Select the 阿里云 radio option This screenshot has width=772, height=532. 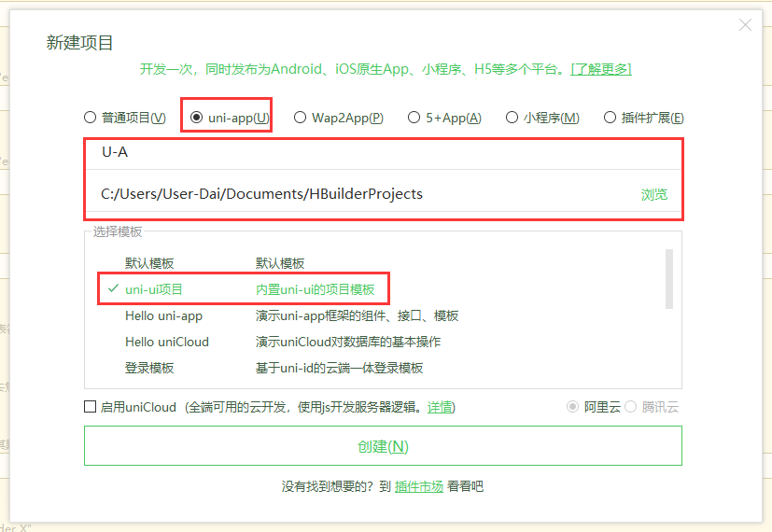[x=572, y=407]
